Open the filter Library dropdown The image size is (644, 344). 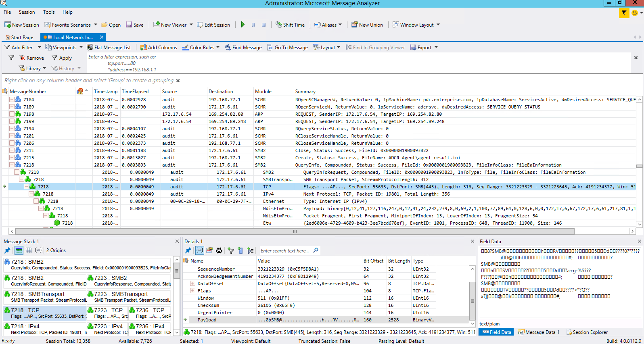tap(32, 68)
